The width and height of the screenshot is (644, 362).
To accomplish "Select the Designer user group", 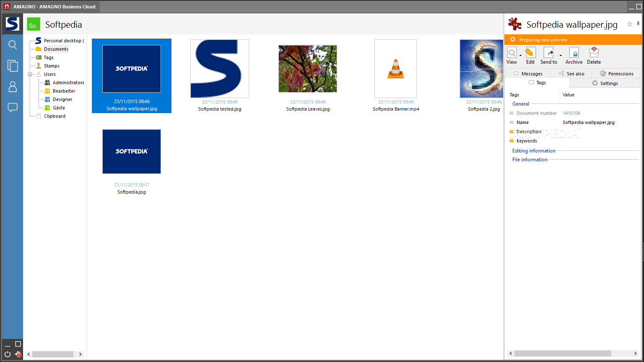I will (x=58, y=99).
